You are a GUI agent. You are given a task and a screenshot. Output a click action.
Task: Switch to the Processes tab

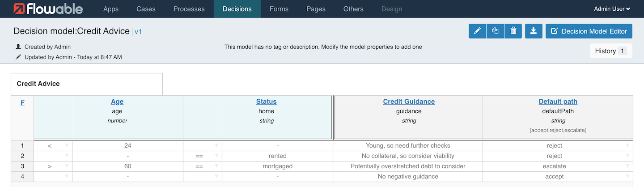pos(189,9)
